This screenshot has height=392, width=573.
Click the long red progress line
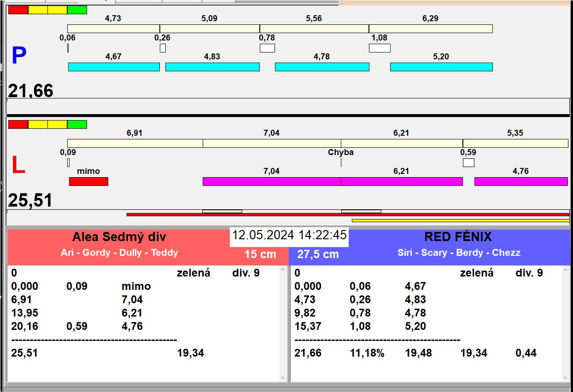click(x=348, y=214)
